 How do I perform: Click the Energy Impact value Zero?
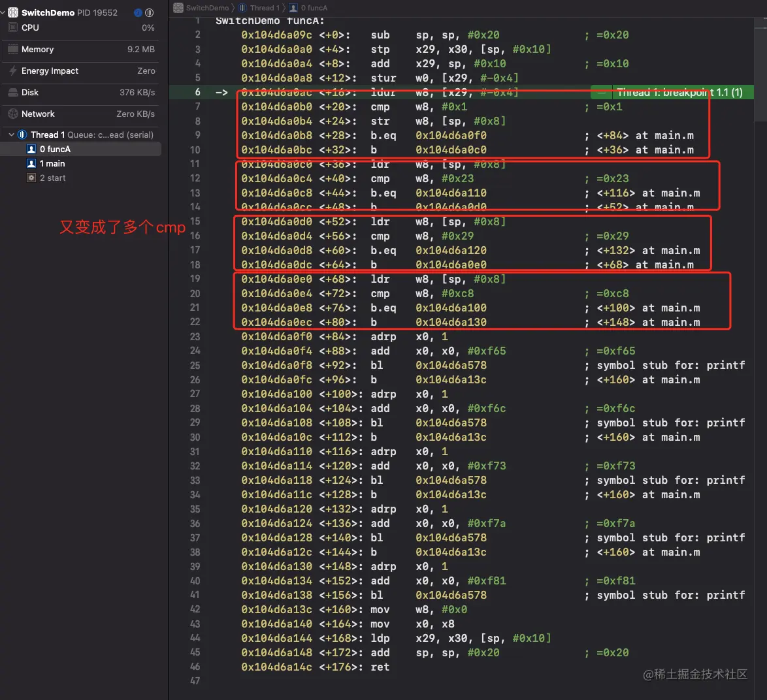click(x=146, y=71)
